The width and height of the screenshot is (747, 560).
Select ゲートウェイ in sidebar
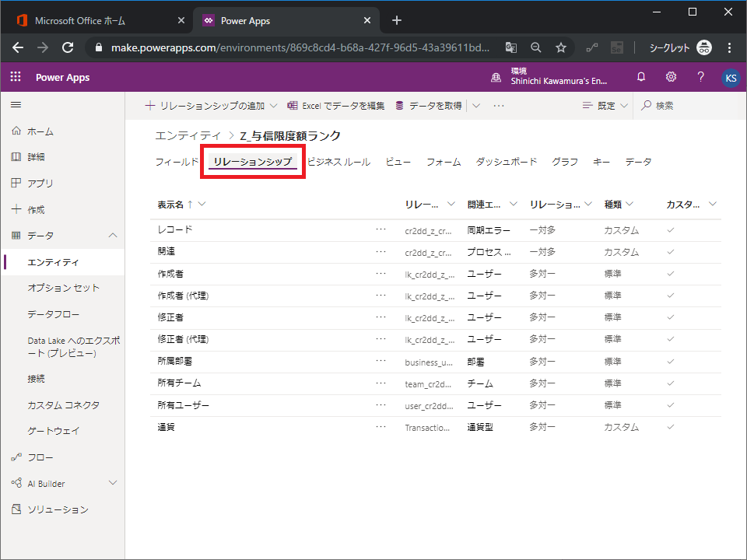point(54,430)
